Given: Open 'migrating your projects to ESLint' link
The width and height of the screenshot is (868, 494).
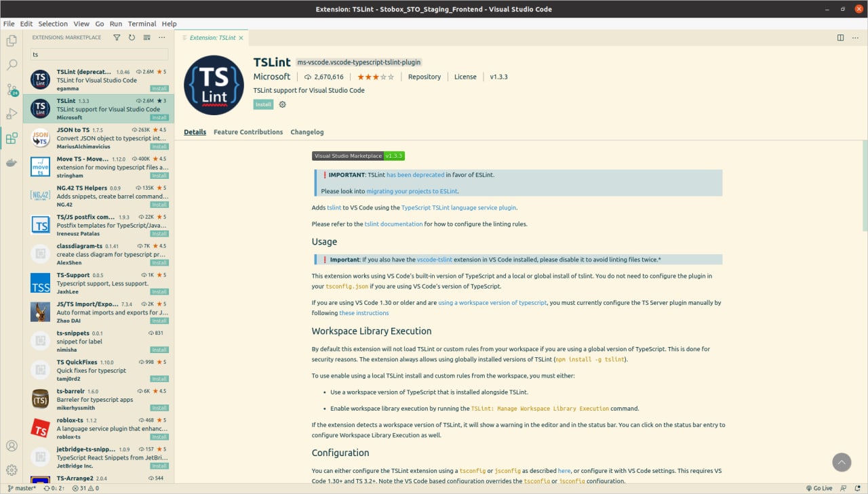Looking at the screenshot, I should click(412, 192).
